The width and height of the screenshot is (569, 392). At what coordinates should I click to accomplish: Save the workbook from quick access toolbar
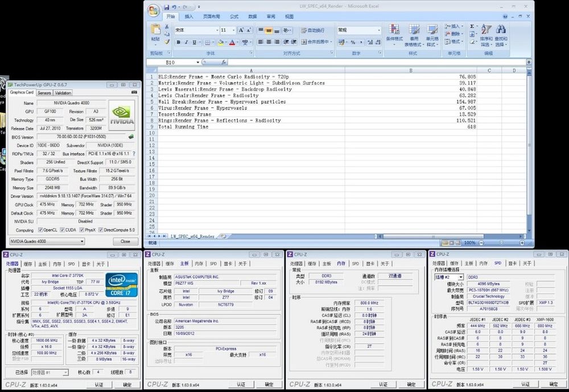tap(166, 7)
